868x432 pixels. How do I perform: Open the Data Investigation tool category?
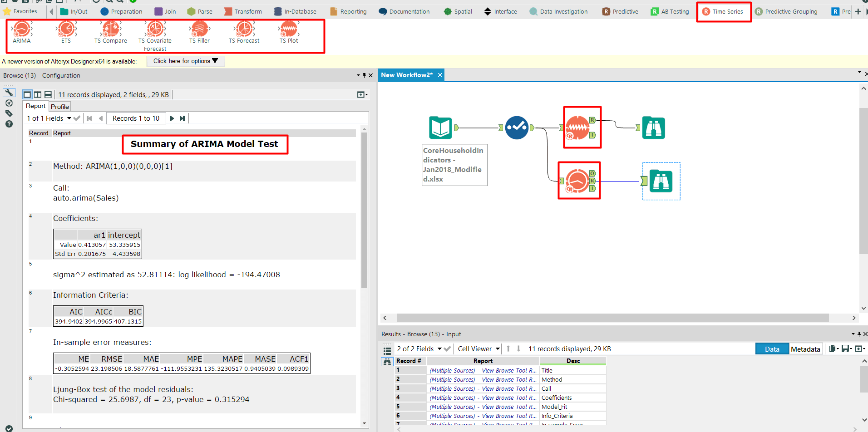559,12
